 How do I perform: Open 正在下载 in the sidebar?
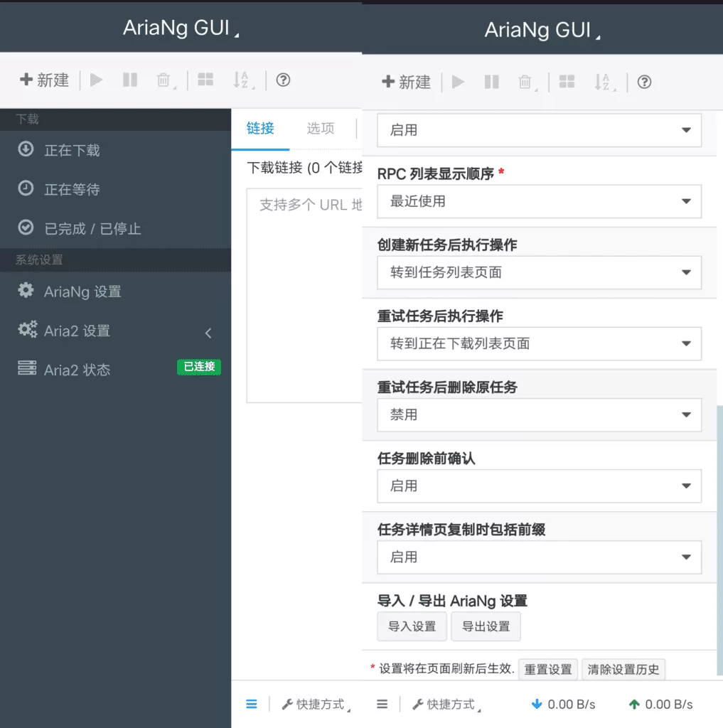coord(115,150)
